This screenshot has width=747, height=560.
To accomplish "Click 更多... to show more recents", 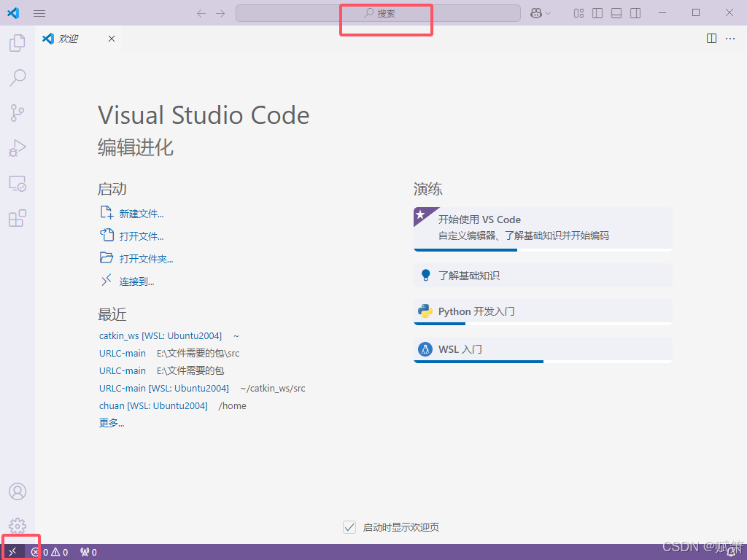I will pyautogui.click(x=112, y=423).
